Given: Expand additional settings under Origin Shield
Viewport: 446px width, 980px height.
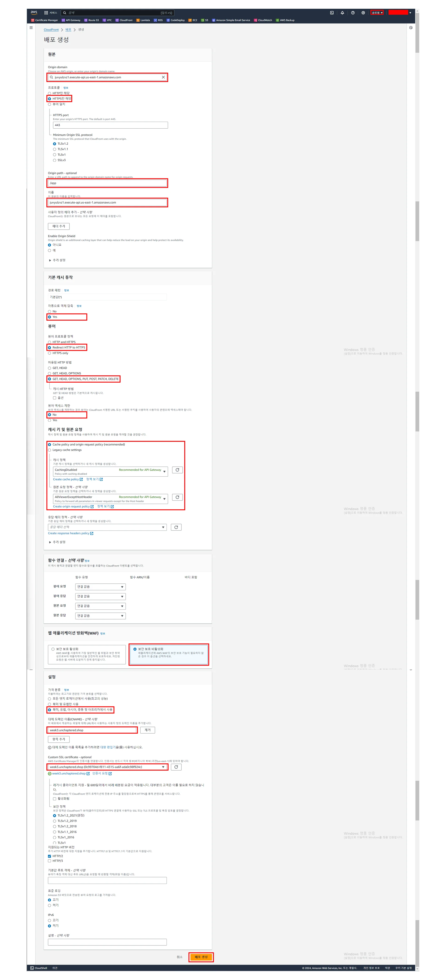Looking at the screenshot, I should [57, 260].
